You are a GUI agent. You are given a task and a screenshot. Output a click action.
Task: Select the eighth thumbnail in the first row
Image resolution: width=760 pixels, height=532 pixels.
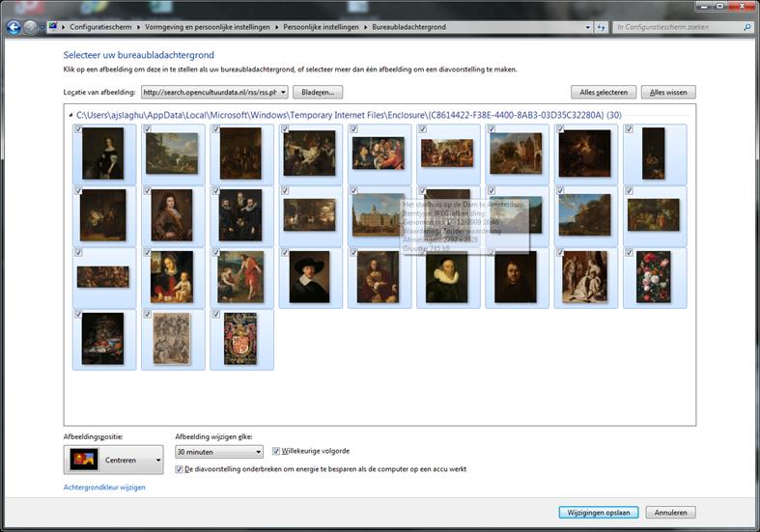[585, 154]
